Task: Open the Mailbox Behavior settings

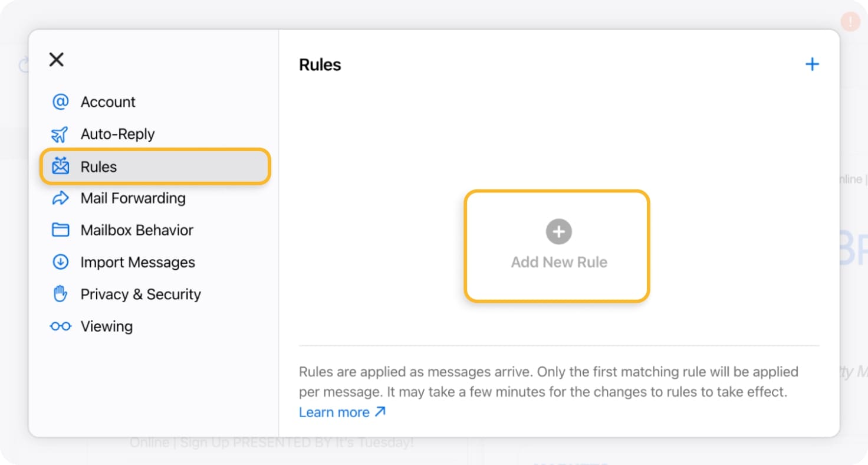Action: [x=136, y=230]
